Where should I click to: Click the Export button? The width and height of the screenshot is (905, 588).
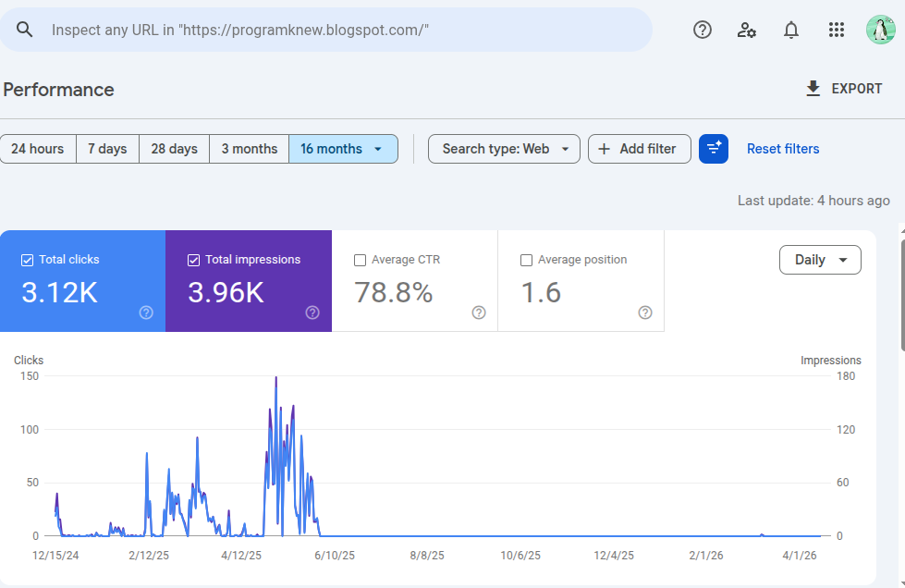coord(844,89)
